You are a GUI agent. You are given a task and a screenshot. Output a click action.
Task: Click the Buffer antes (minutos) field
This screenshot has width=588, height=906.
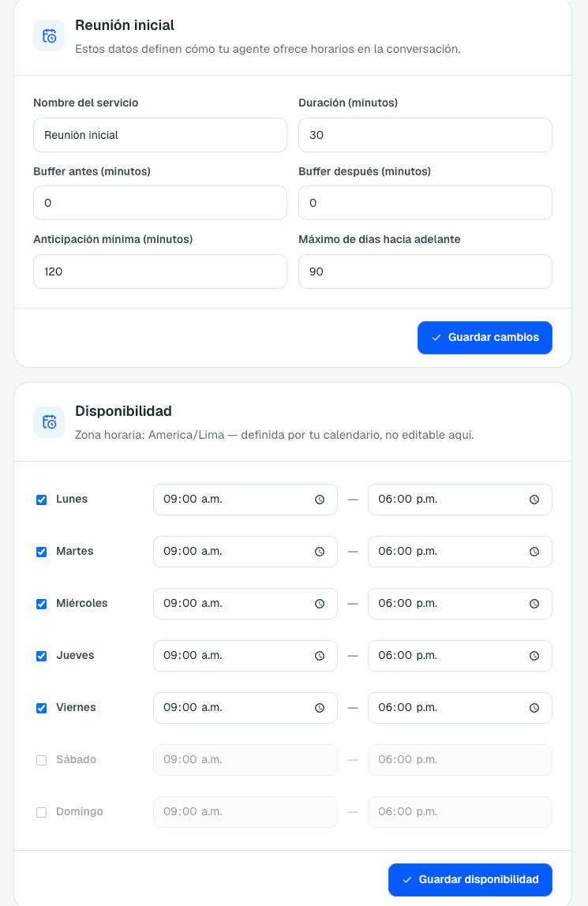tap(160, 203)
